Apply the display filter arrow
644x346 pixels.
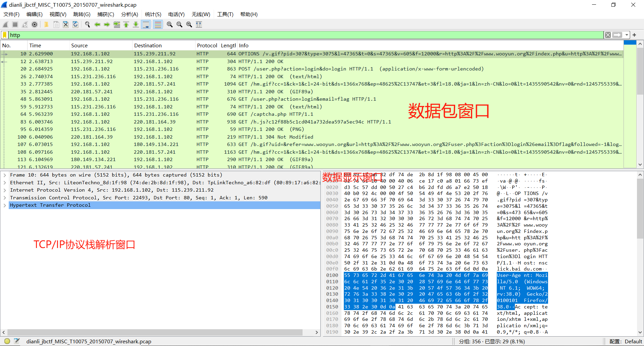click(x=617, y=35)
